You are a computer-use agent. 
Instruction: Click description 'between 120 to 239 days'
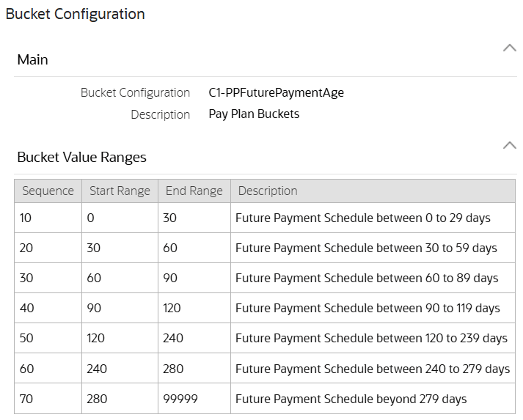click(373, 338)
